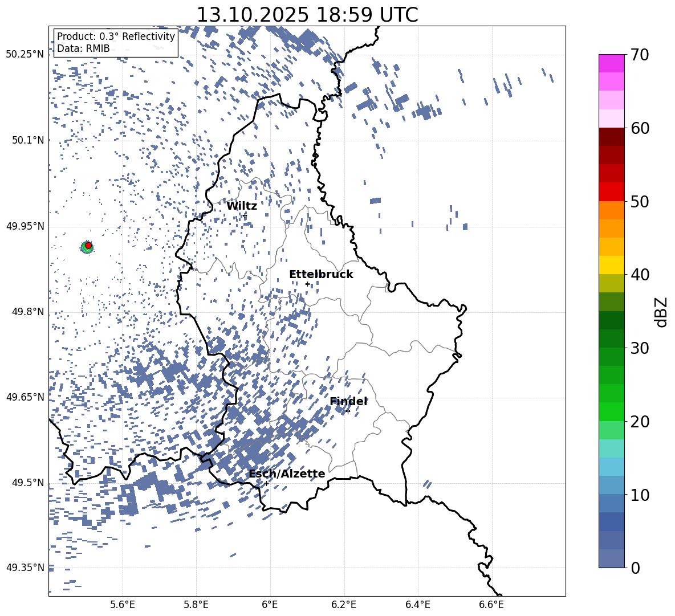
Task: Click the Wiltz city label
Action: tap(242, 206)
